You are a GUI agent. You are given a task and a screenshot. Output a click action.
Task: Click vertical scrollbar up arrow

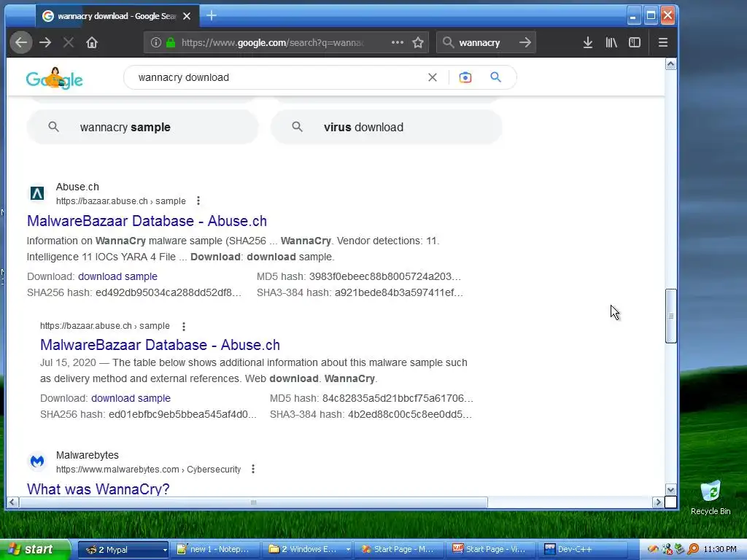(671, 64)
